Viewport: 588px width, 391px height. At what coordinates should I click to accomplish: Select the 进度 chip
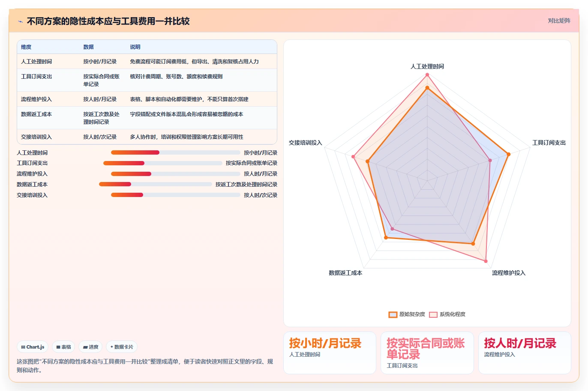pos(90,347)
